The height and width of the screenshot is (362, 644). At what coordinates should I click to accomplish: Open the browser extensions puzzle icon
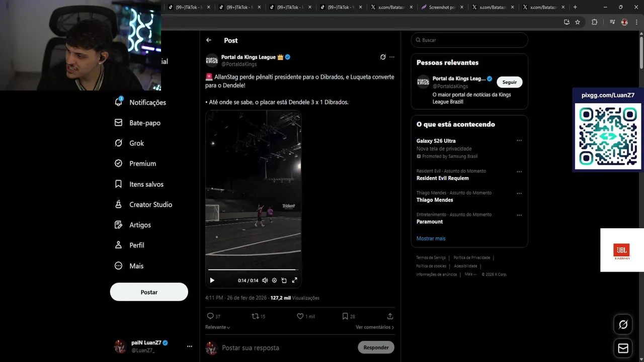coord(594,22)
